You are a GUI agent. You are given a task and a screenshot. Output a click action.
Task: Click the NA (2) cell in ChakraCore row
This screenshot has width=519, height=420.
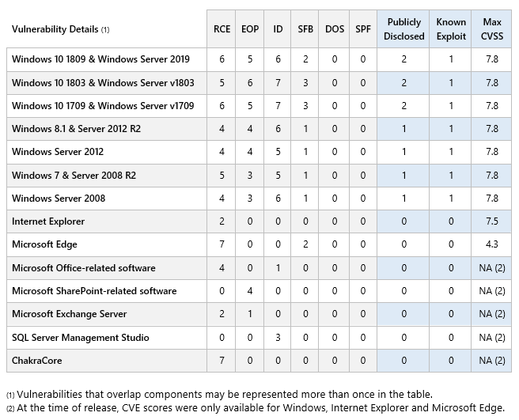491,361
